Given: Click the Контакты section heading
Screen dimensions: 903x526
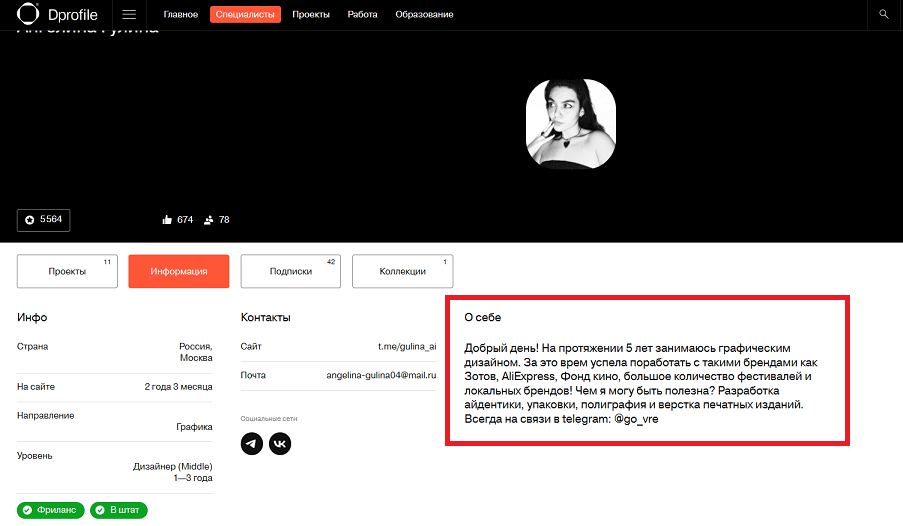Looking at the screenshot, I should (265, 317).
